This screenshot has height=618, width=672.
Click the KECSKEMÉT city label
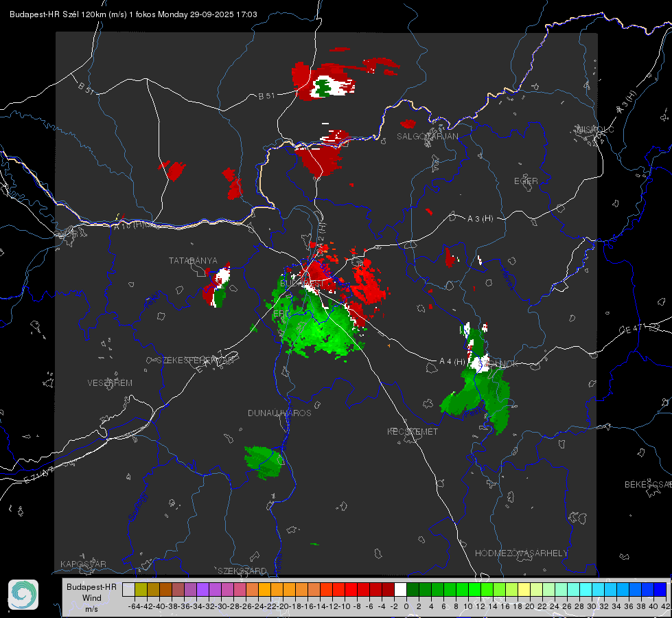pos(413,432)
